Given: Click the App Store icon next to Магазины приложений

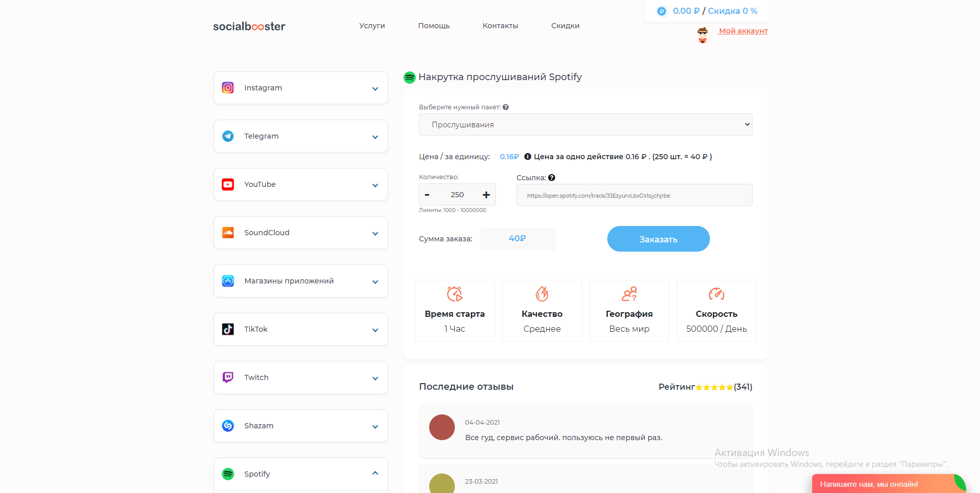Looking at the screenshot, I should click(228, 281).
